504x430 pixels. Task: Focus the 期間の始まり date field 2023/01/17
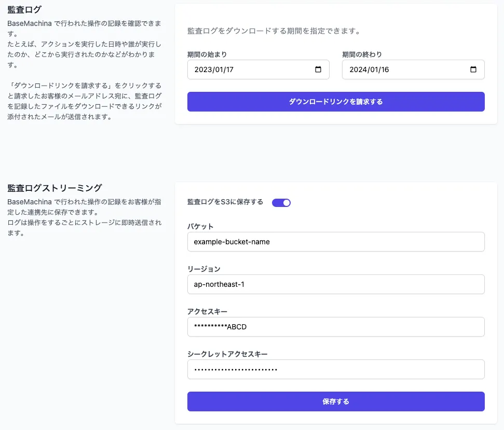[x=258, y=70]
